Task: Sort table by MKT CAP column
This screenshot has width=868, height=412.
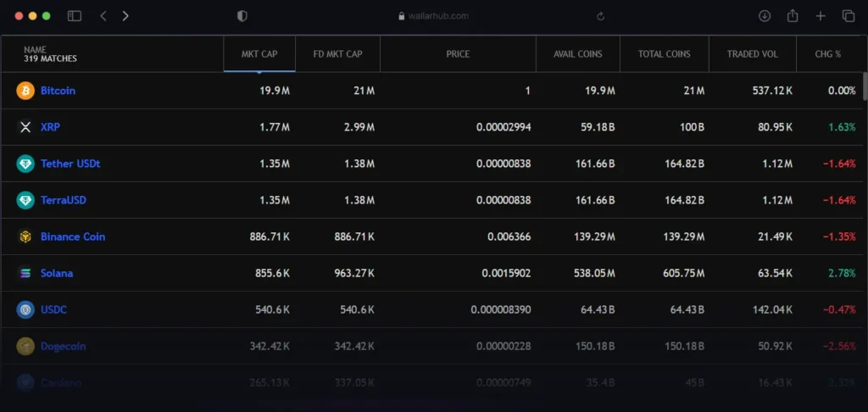Action: point(259,54)
